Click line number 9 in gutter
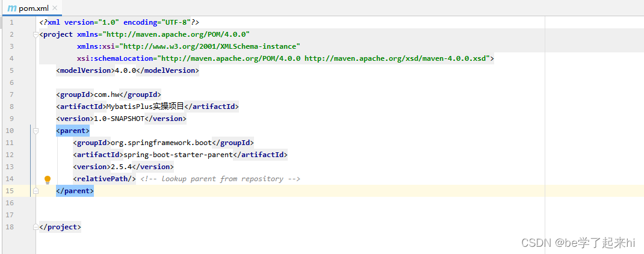The width and height of the screenshot is (644, 254). (11, 119)
